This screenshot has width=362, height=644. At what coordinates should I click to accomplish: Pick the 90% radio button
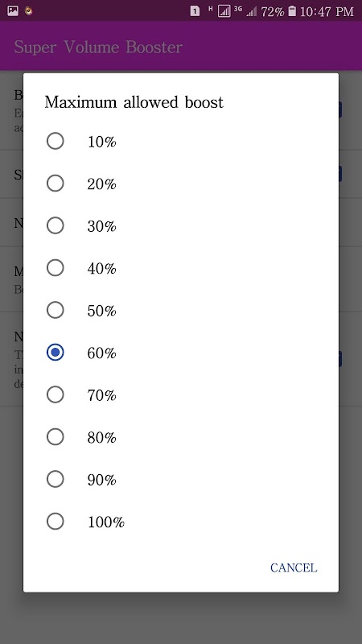click(55, 479)
